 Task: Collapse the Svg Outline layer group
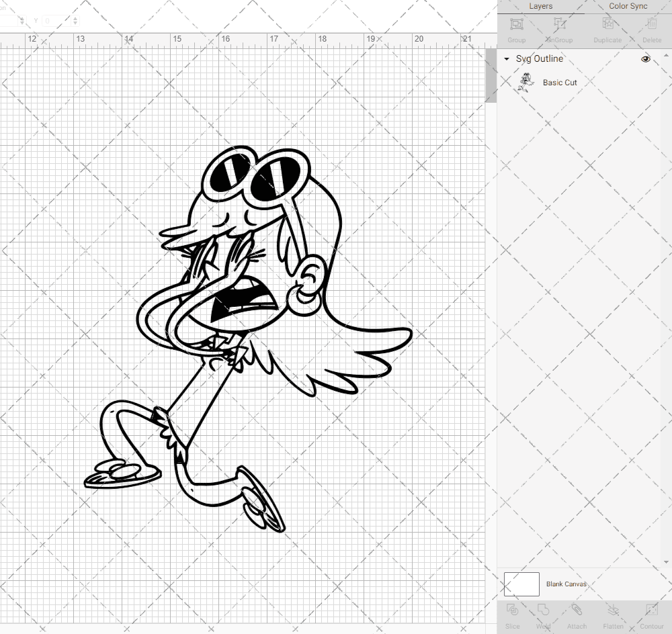[507, 59]
